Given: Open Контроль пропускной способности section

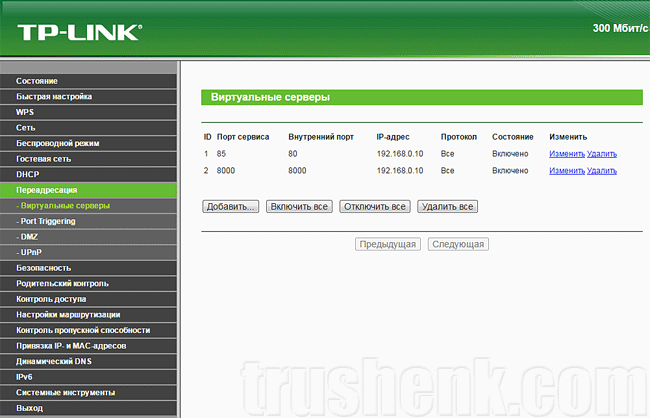Looking at the screenshot, I should click(88, 330).
